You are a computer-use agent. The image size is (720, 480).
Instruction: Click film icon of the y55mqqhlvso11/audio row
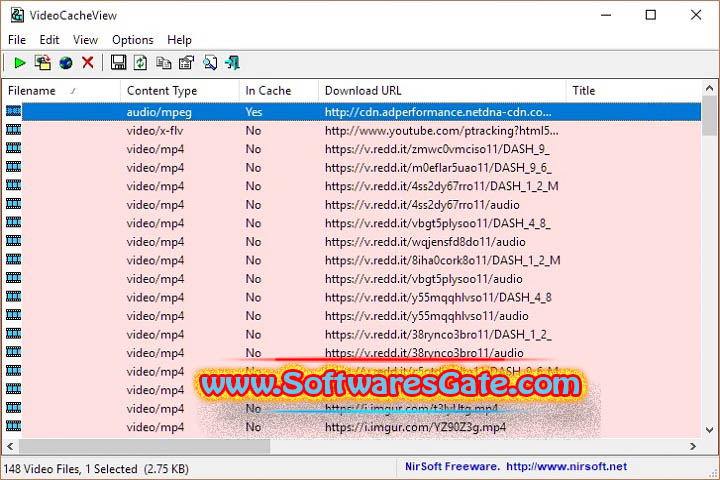click(x=13, y=315)
